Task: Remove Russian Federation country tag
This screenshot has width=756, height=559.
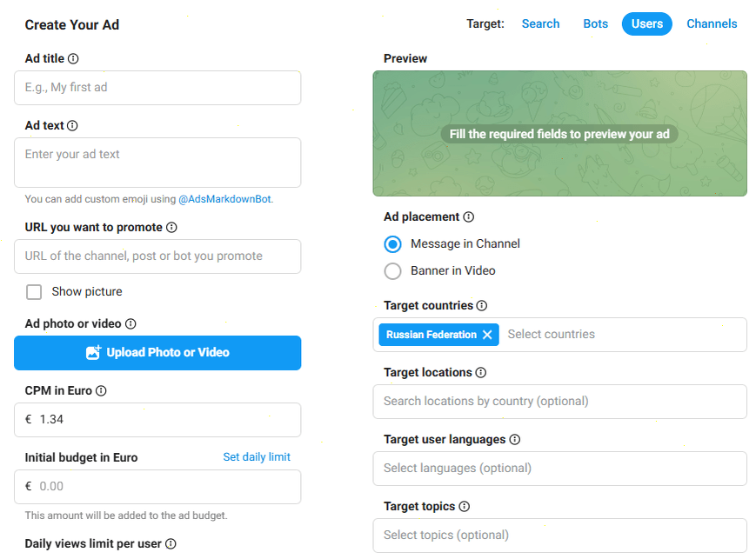Action: pyautogui.click(x=487, y=335)
